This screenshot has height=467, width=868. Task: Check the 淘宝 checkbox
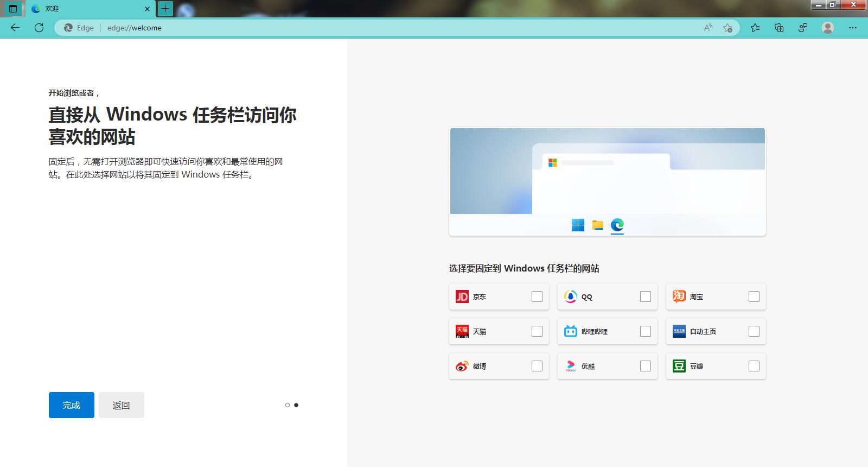pos(754,296)
